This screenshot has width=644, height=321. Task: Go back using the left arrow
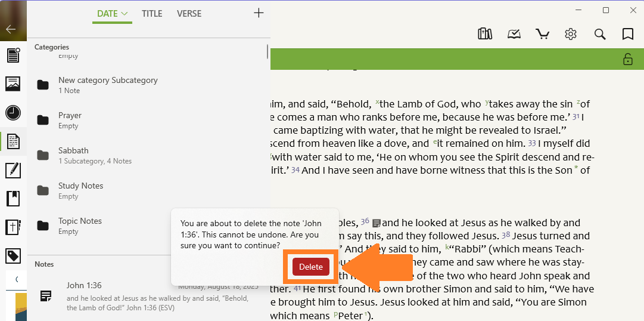pyautogui.click(x=11, y=29)
